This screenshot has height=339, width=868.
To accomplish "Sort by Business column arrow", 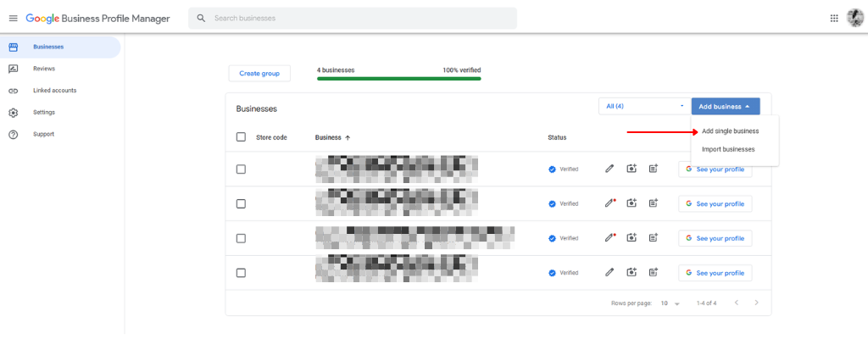I will pyautogui.click(x=348, y=137).
